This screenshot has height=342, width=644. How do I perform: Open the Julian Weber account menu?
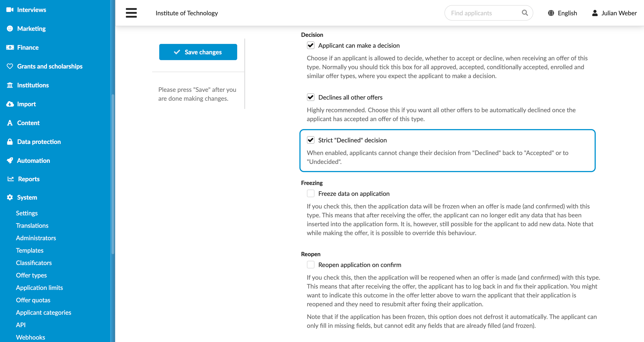614,13
